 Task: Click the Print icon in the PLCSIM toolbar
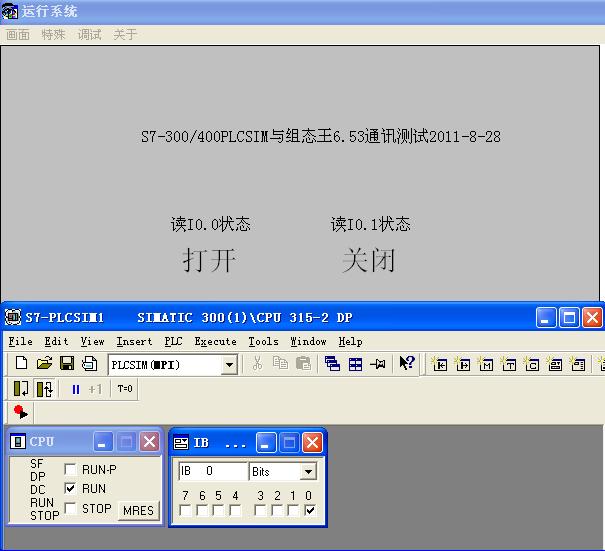(90, 363)
